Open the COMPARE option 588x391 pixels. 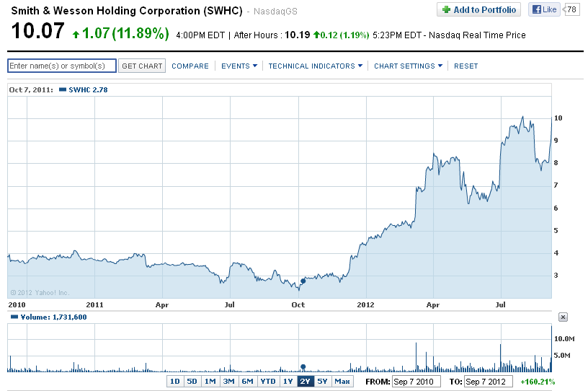190,66
